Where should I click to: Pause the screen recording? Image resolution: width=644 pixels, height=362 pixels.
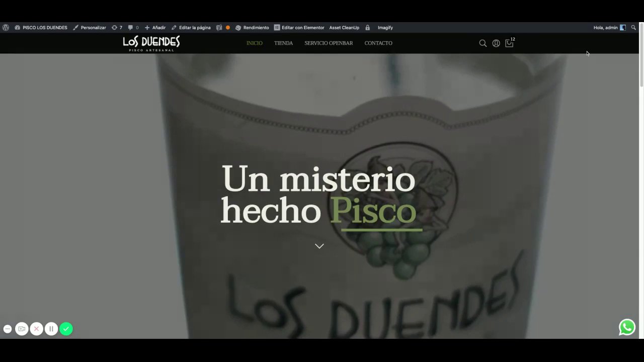(x=51, y=329)
